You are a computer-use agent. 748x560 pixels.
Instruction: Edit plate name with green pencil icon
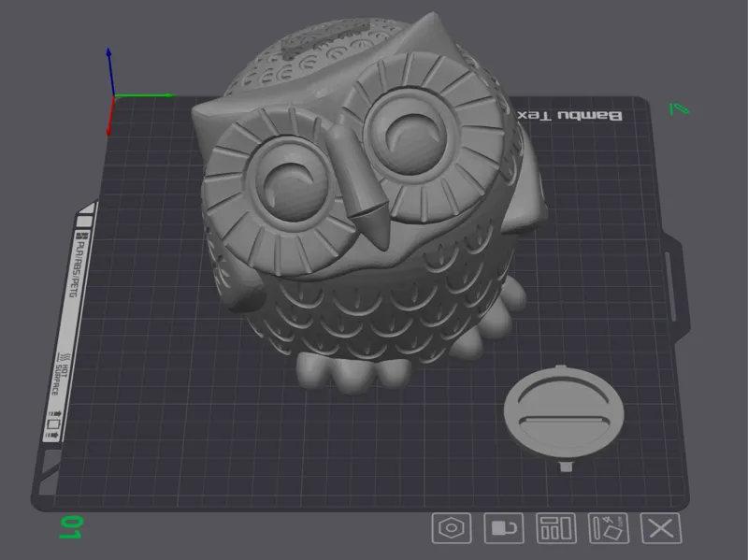680,109
